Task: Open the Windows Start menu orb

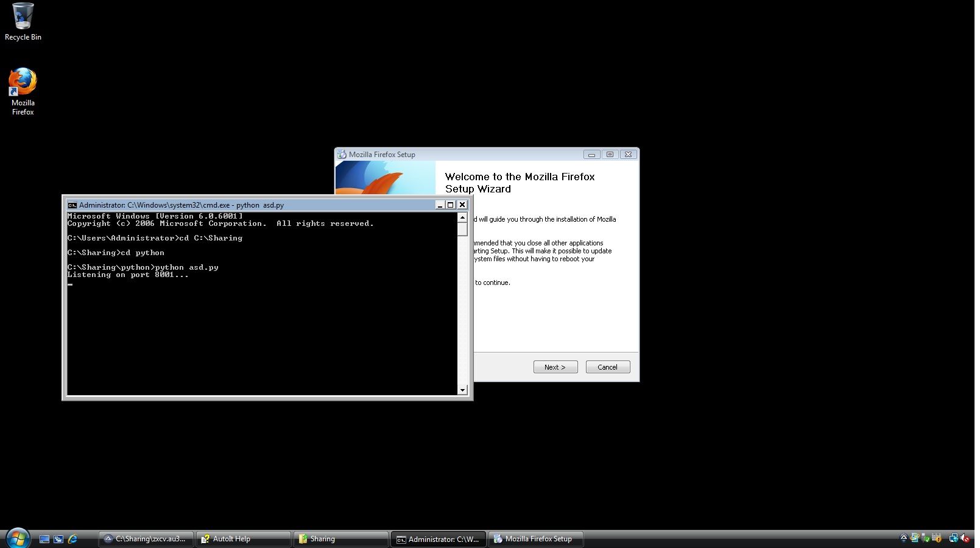Action: pyautogui.click(x=18, y=538)
